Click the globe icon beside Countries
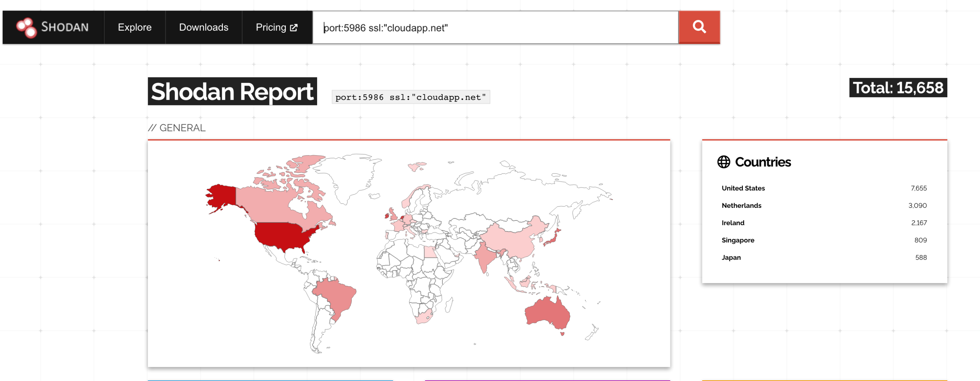This screenshot has height=381, width=980. click(723, 162)
